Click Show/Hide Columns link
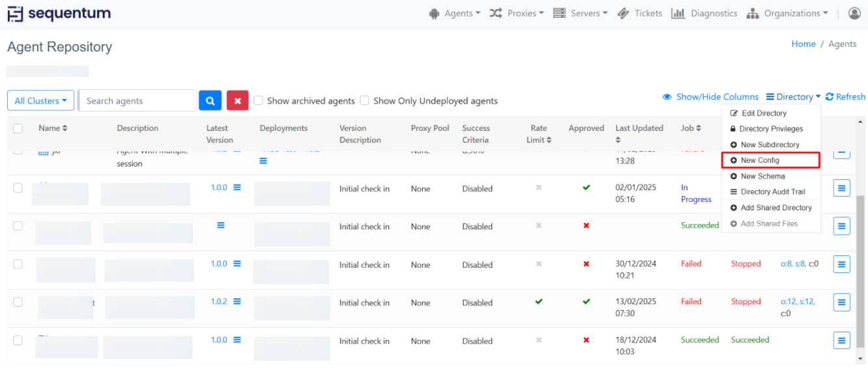The width and height of the screenshot is (868, 370). (710, 97)
